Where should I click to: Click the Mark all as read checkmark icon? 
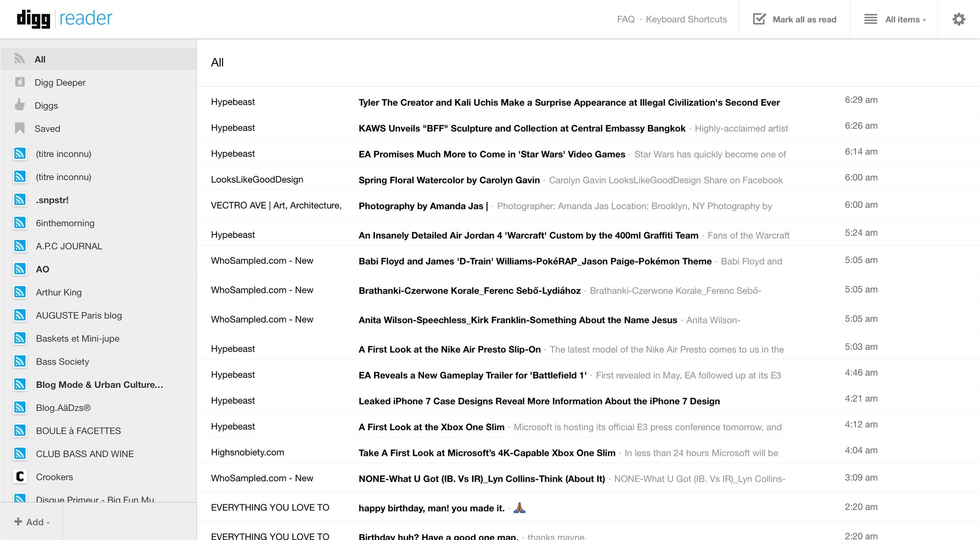point(759,18)
